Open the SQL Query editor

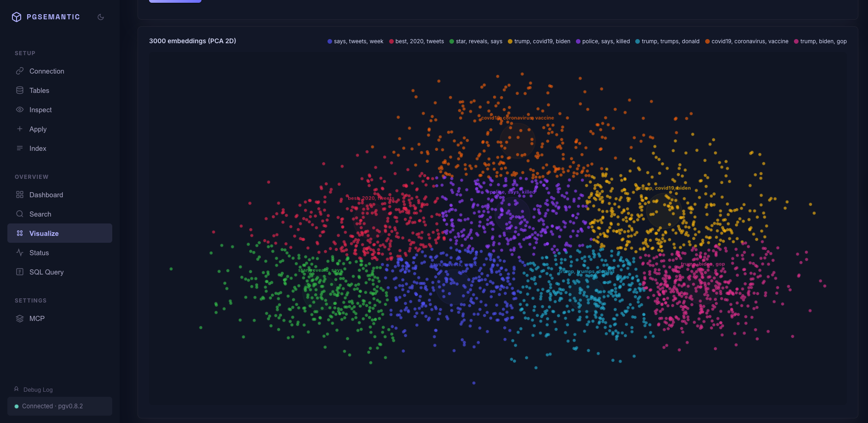coord(60,272)
